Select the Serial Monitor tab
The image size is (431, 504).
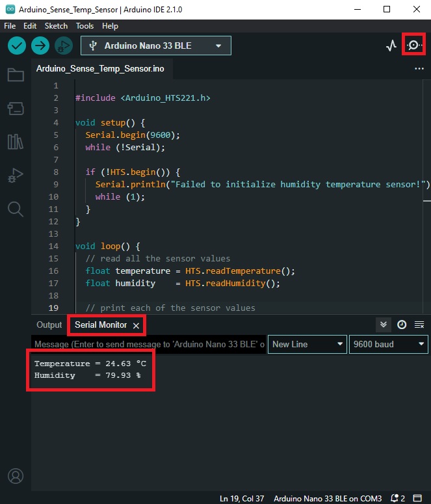coord(101,325)
